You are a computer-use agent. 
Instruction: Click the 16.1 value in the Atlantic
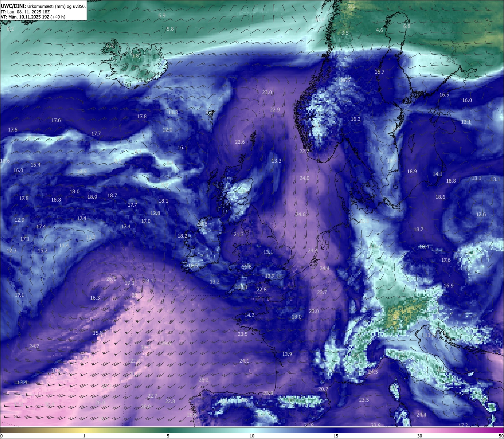point(182,148)
